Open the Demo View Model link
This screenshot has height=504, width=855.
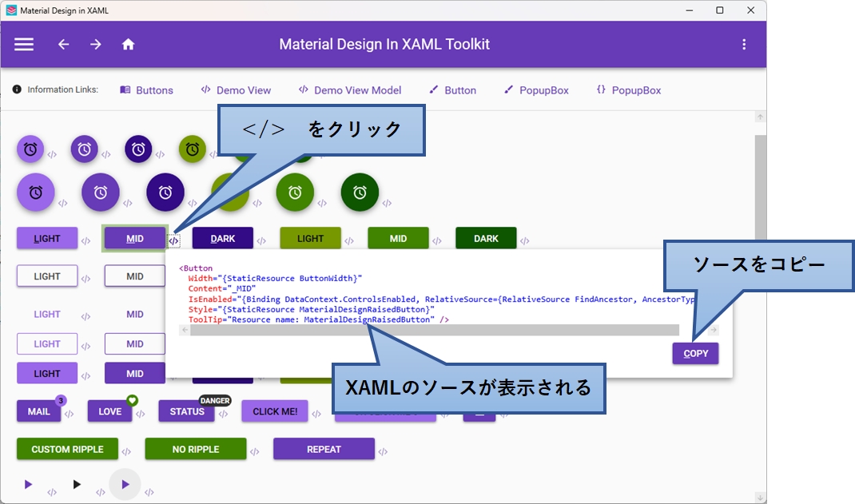pos(350,89)
